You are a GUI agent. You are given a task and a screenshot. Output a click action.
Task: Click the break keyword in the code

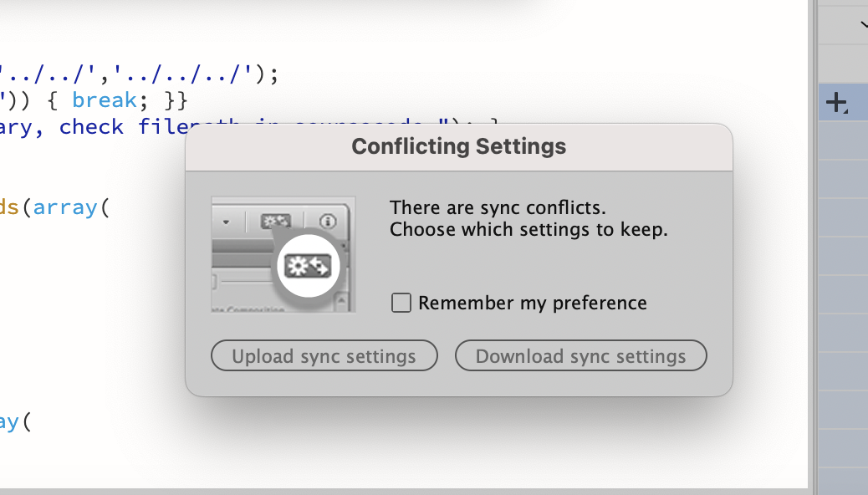coord(104,99)
